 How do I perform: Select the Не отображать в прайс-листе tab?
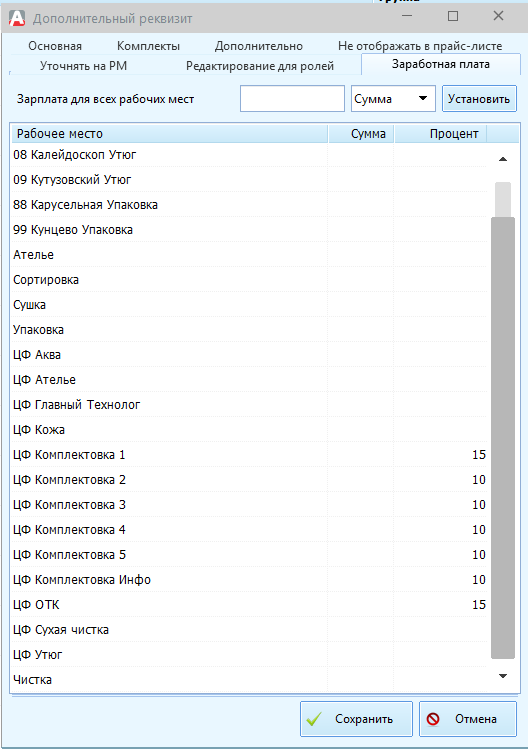click(420, 46)
